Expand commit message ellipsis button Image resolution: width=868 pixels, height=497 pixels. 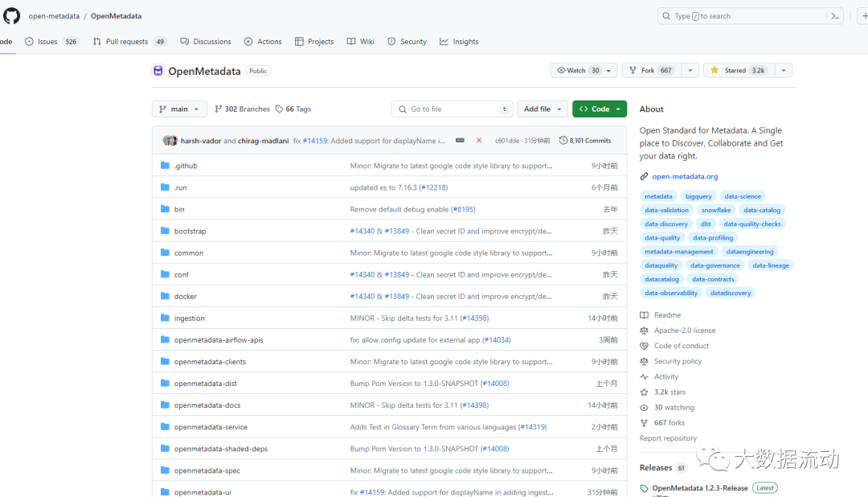[460, 140]
